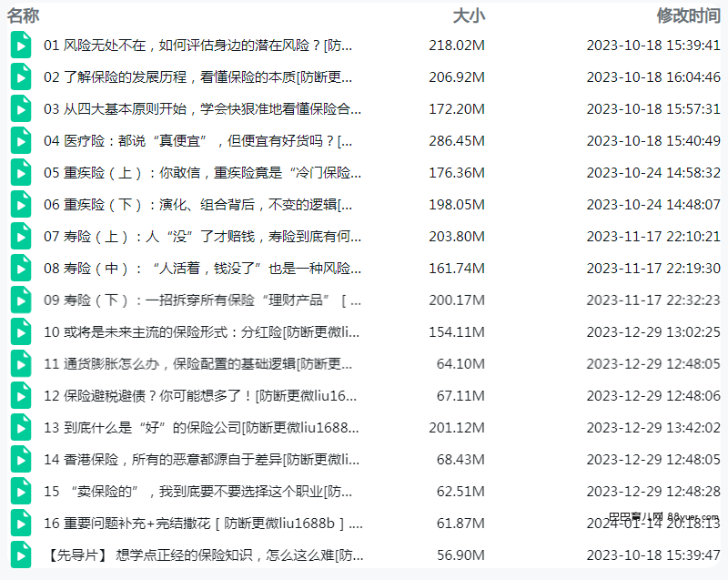Open file 07 寿险（上）
The width and height of the screenshot is (728, 580).
[x=202, y=237]
